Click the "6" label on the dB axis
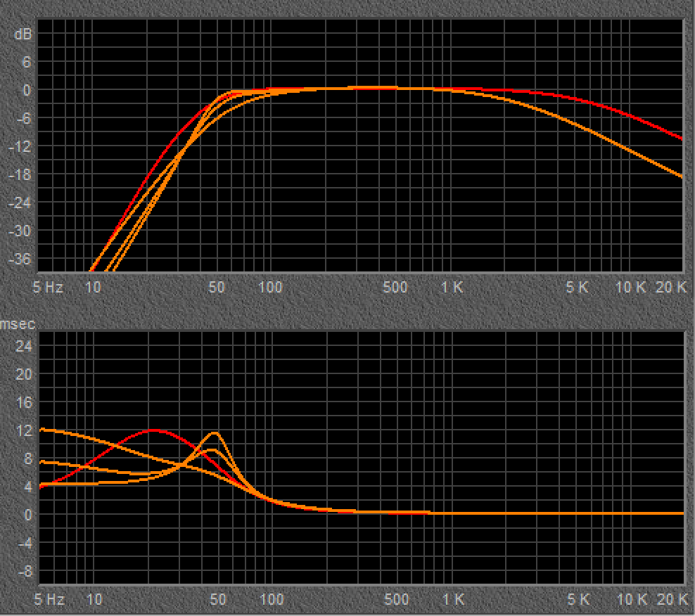 [x=27, y=62]
